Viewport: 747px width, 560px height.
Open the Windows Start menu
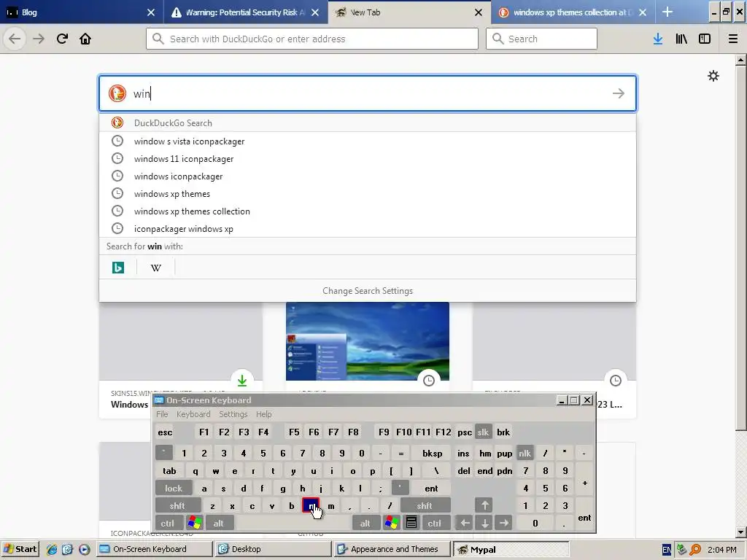pos(21,549)
